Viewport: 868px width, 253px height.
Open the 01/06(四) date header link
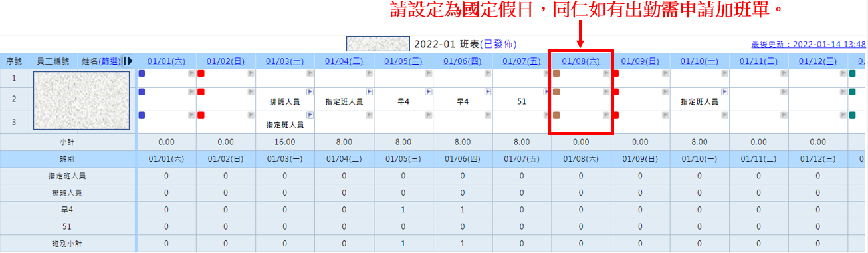(x=463, y=61)
